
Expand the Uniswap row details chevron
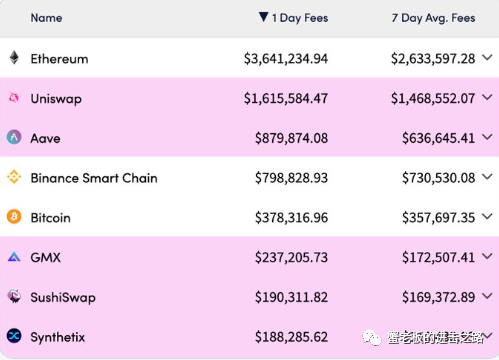click(x=487, y=97)
